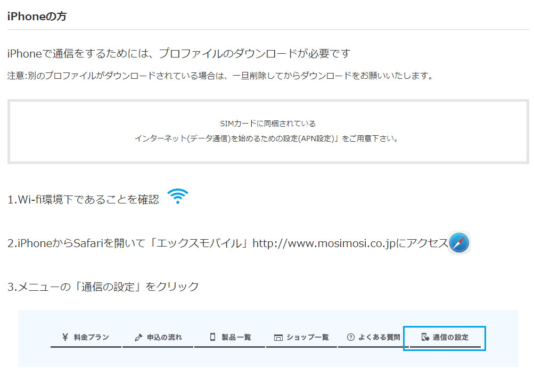
Task: Click the SIMカードに同梱されている line
Action: (268, 123)
